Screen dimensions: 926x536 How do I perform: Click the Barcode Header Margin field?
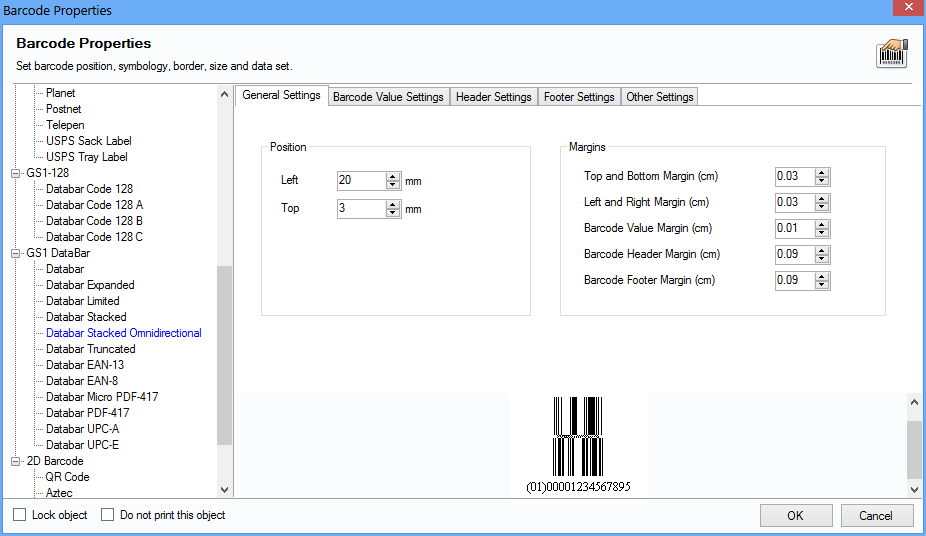(795, 254)
